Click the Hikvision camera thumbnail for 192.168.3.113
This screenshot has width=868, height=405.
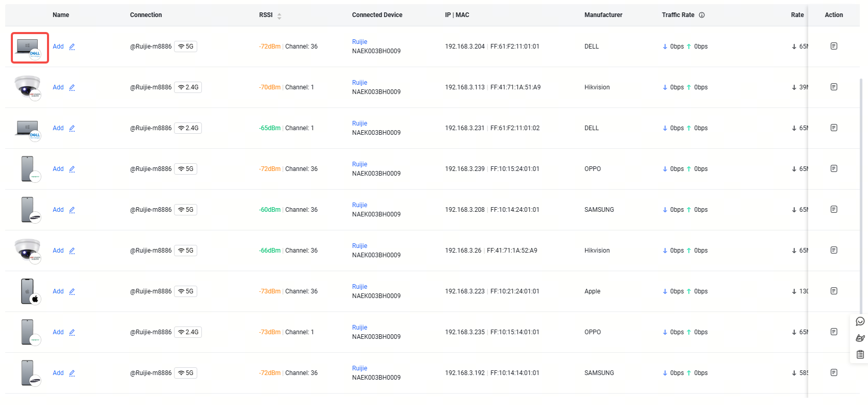click(27, 87)
